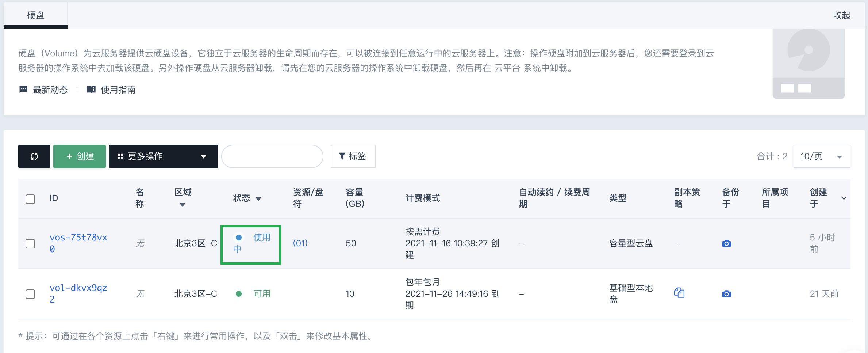Click the refresh icon button
The image size is (868, 353).
click(x=34, y=156)
